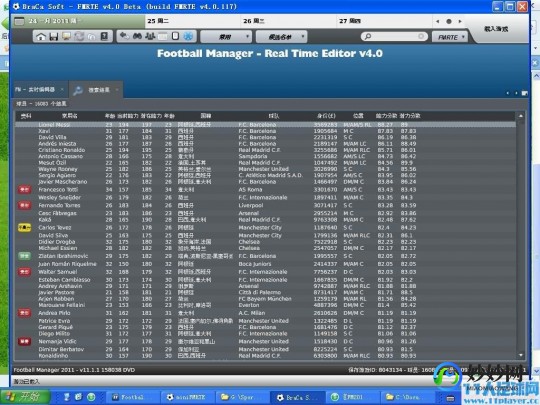540x405 pixels.
Task: Click the people group toolbar icon
Action: [x=150, y=36]
